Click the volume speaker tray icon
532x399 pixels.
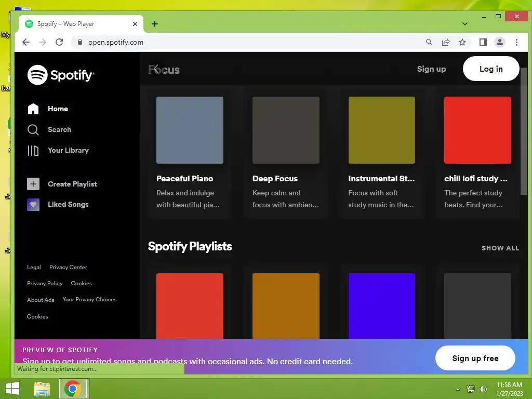(x=483, y=389)
